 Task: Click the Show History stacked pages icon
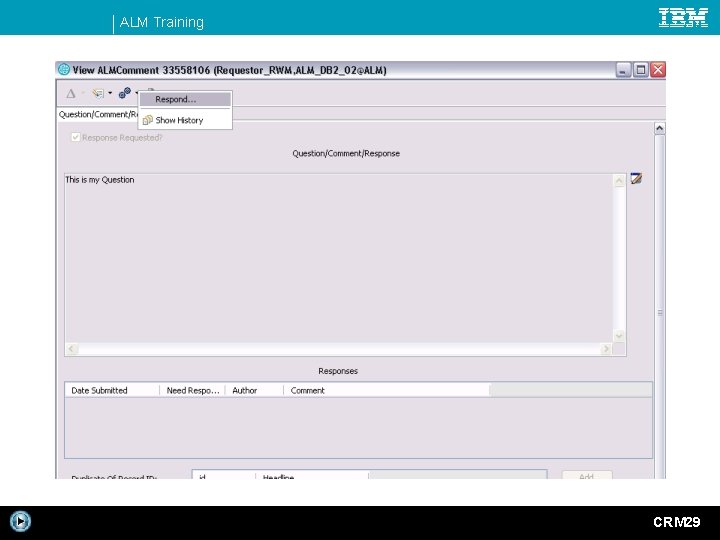tap(147, 120)
